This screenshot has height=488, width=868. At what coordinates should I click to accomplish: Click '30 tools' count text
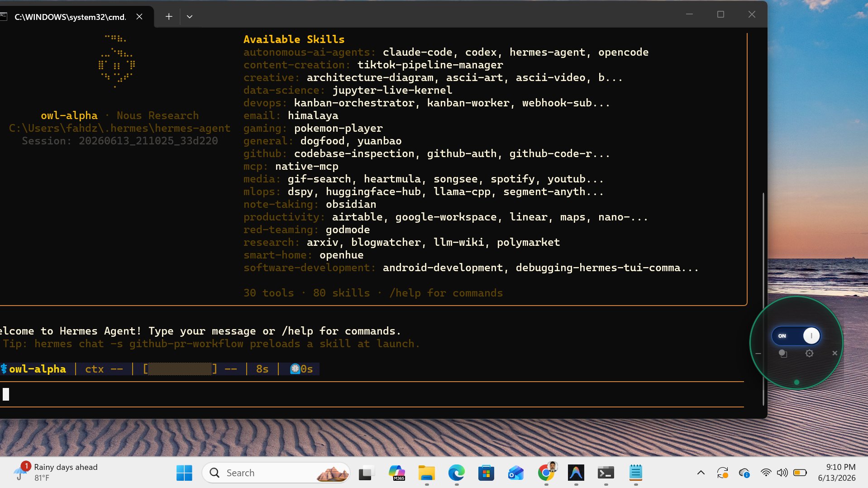[x=268, y=293]
